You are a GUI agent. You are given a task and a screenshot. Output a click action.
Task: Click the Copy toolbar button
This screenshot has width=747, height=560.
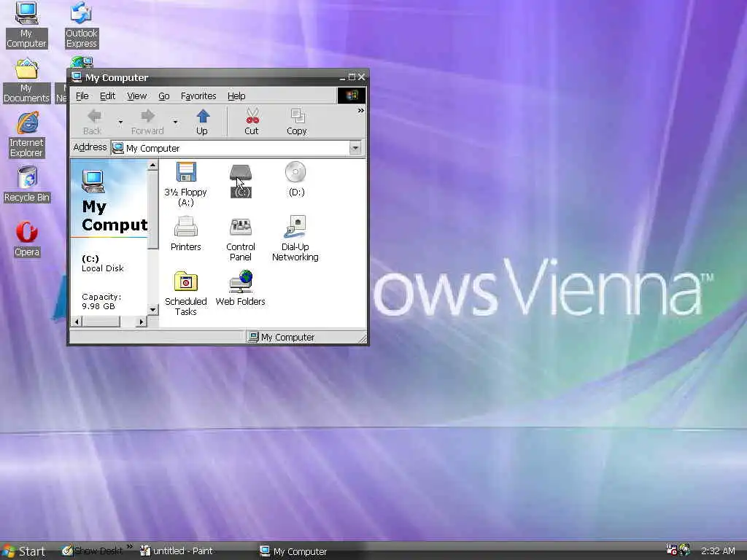click(296, 122)
